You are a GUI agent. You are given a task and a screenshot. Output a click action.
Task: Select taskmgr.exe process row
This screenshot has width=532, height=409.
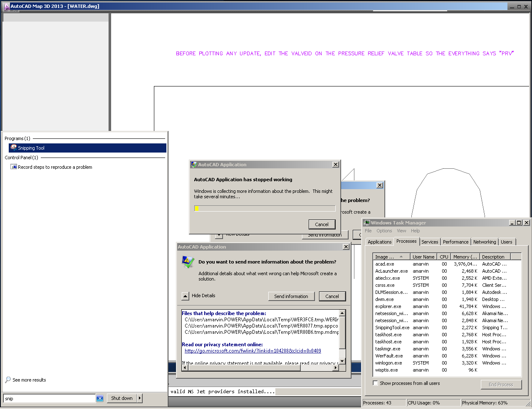click(447, 349)
